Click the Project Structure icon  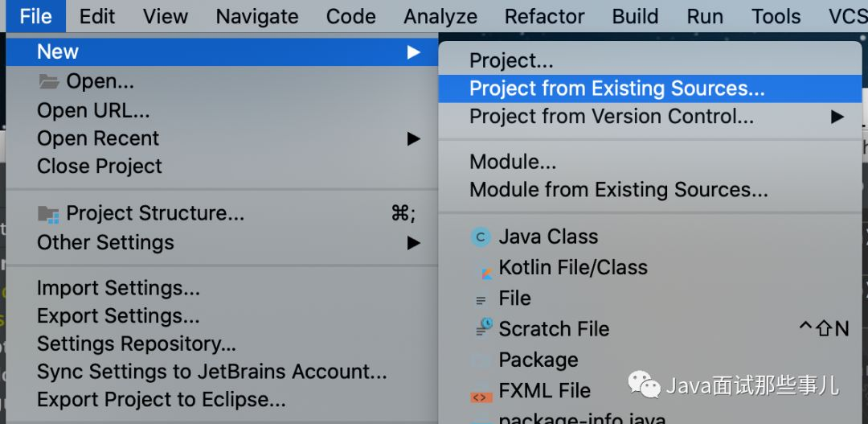[49, 215]
